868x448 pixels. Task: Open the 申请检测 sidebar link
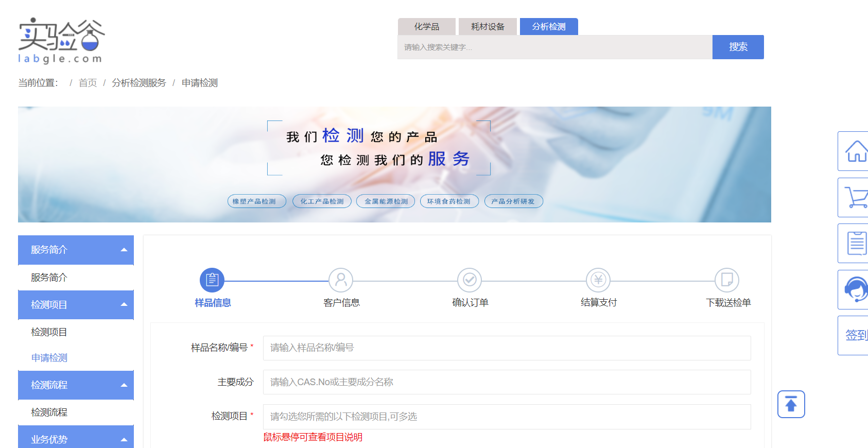click(49, 358)
